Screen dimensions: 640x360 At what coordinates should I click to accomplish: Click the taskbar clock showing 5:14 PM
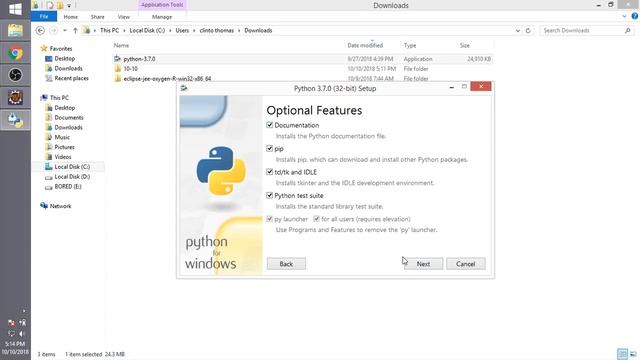tap(15, 344)
